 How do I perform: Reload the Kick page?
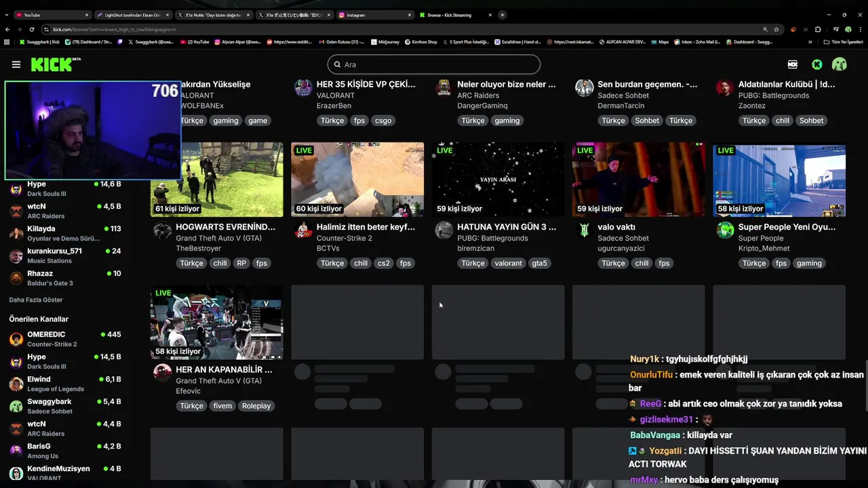32,29
